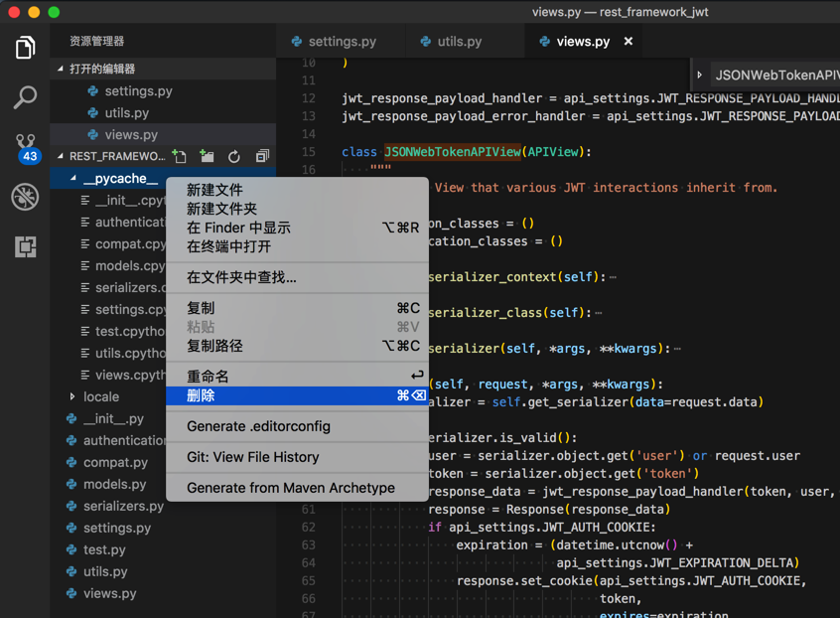Open the Debug view in activity bar
The image size is (840, 618).
pos(25,197)
